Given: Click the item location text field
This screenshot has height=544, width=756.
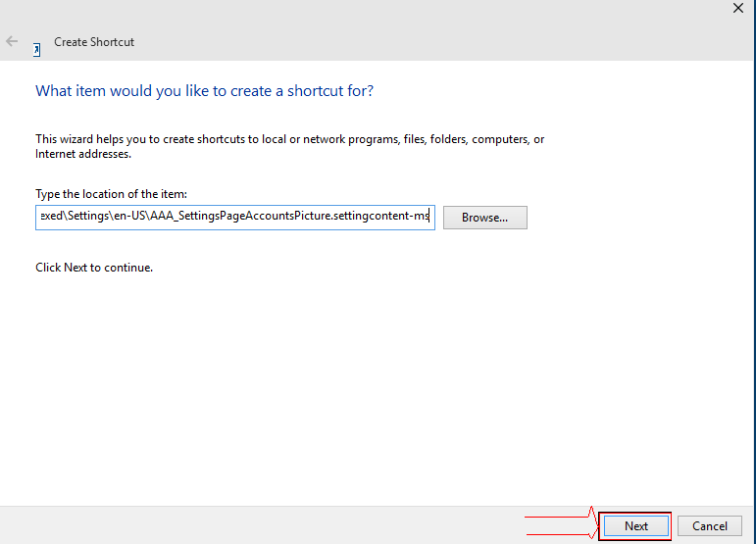Looking at the screenshot, I should click(233, 217).
